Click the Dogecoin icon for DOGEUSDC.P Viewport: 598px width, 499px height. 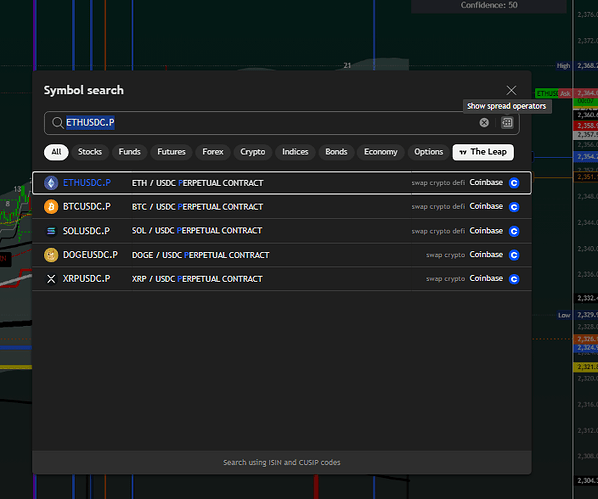click(x=51, y=255)
